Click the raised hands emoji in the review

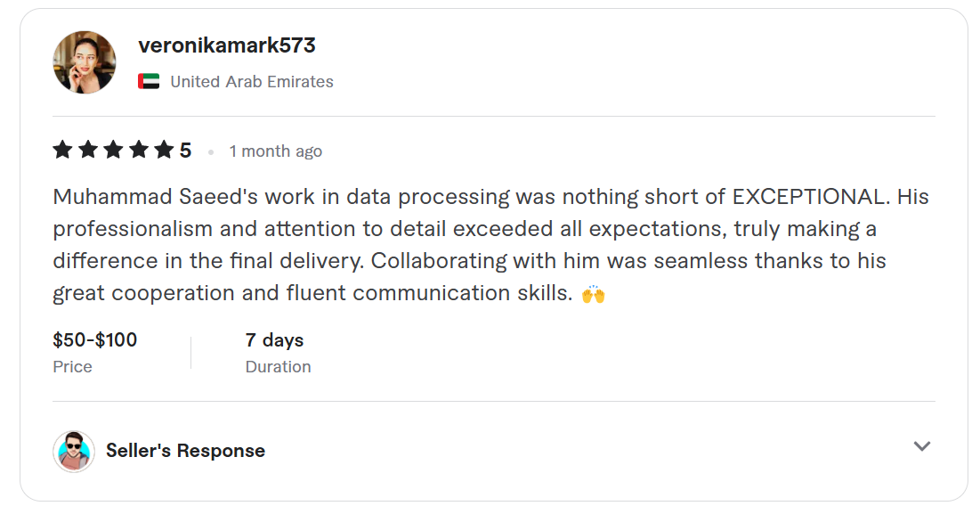pos(594,293)
